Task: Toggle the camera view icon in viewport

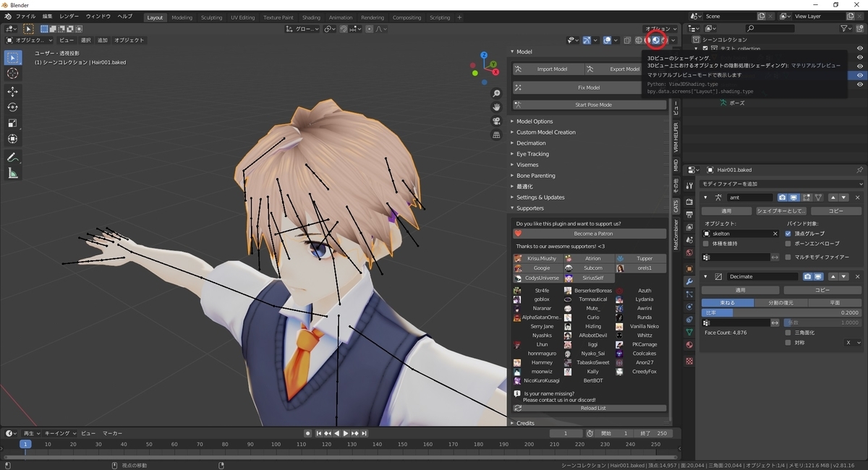Action: (x=496, y=121)
